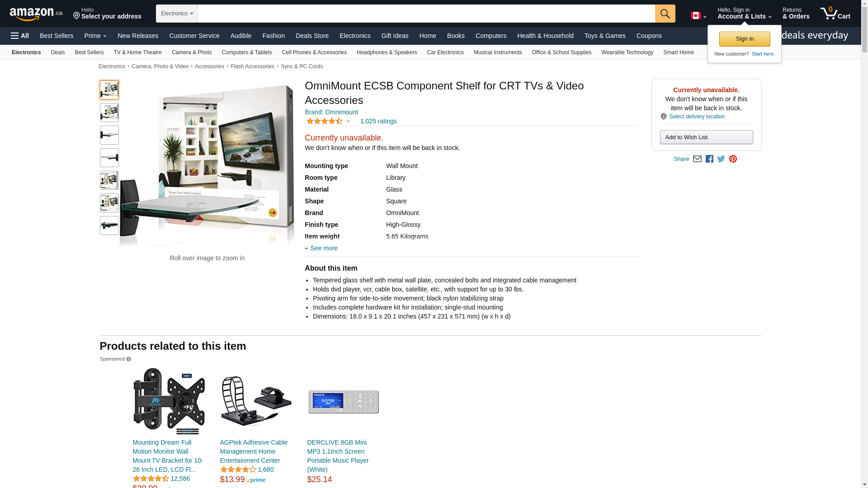868x488 pixels.
Task: Open the 1,025 ratings link
Action: 378,121
